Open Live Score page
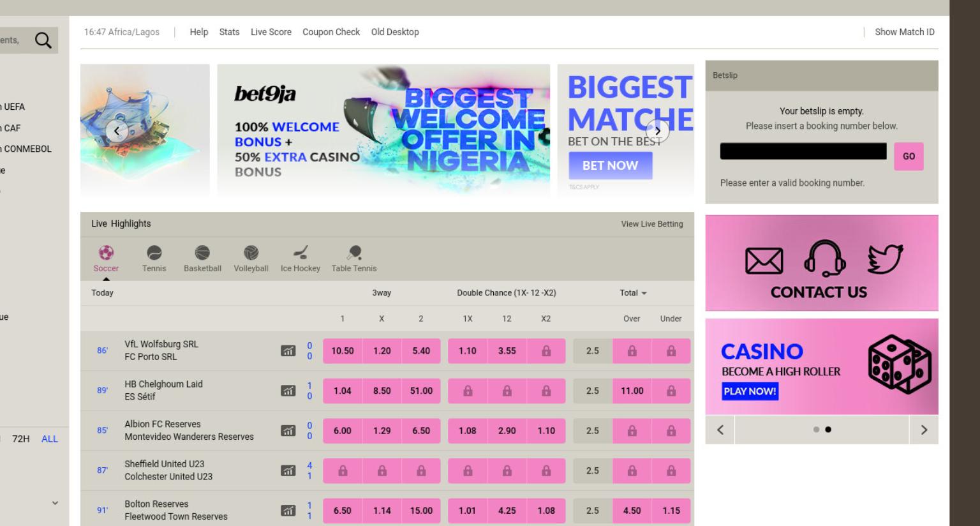 271,32
